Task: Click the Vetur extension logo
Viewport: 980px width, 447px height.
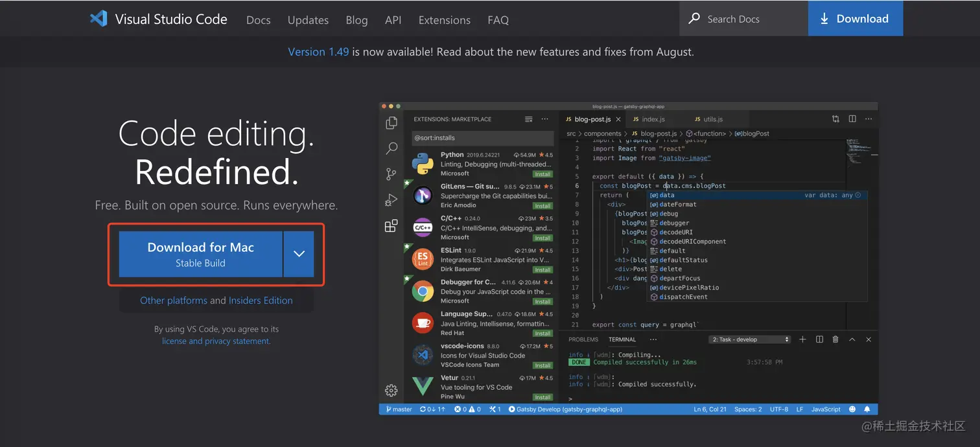Action: pos(423,387)
